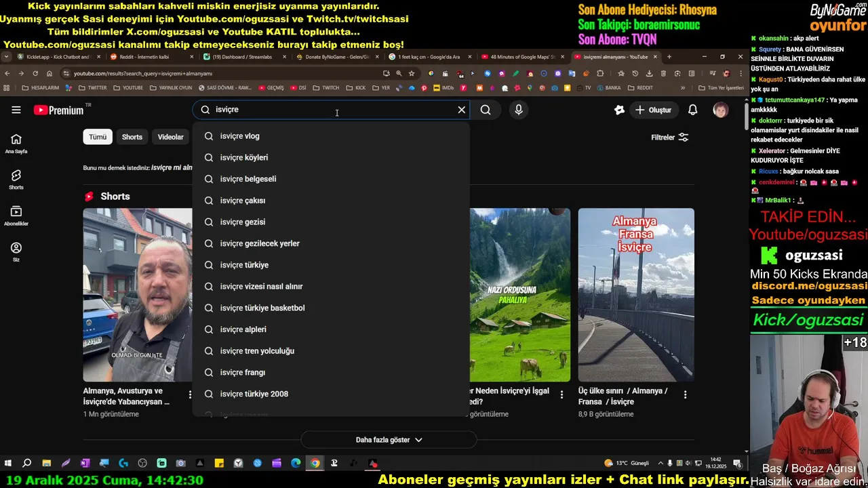Select the Tümü filter chip
Screen dimensions: 868x488
tap(98, 137)
